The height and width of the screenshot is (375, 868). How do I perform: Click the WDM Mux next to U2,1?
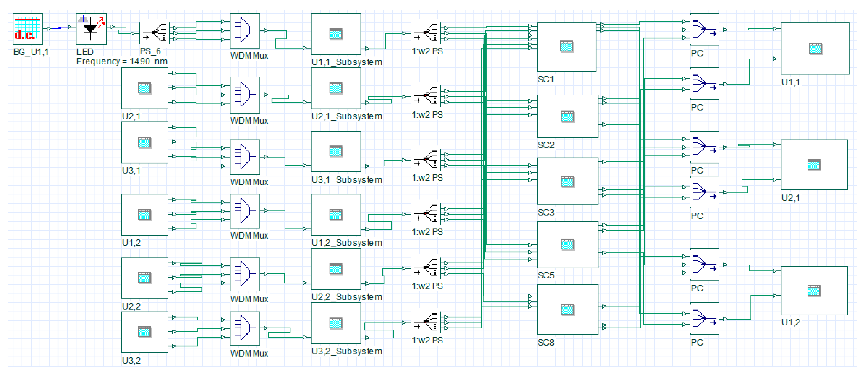pyautogui.click(x=245, y=95)
